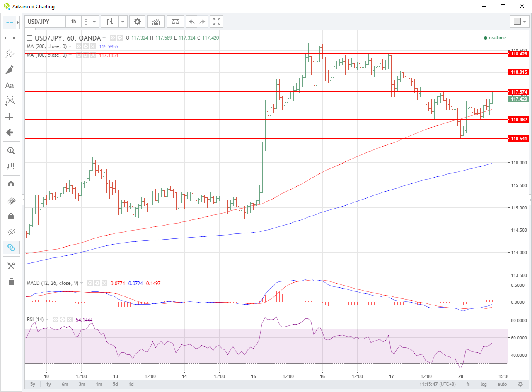This screenshot has width=532, height=392.
Task: Open the indicators button in top toolbar
Action: [156, 22]
